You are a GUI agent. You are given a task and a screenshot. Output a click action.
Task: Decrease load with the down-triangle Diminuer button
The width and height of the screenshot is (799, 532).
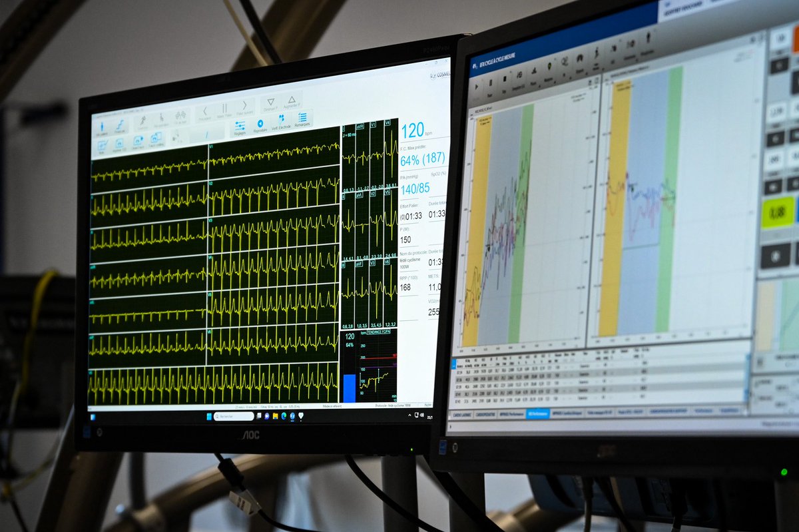click(271, 103)
